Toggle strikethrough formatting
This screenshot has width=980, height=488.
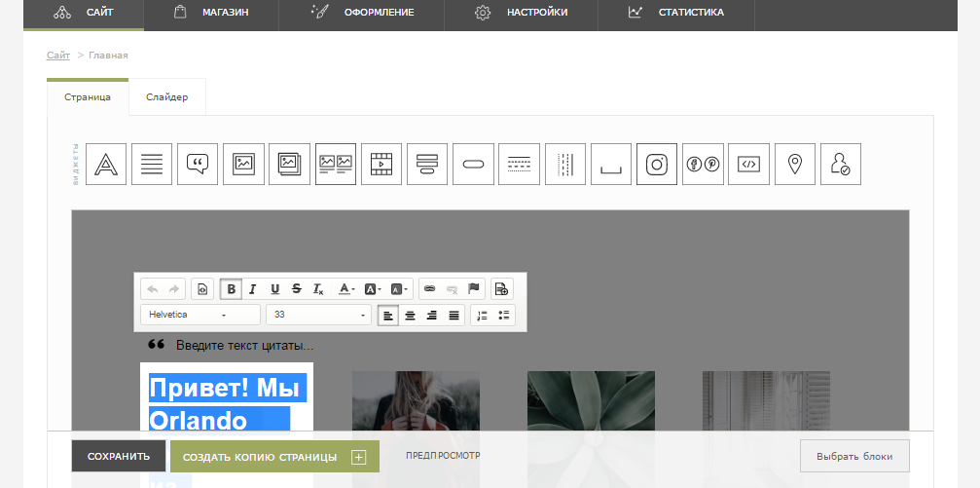tap(296, 289)
